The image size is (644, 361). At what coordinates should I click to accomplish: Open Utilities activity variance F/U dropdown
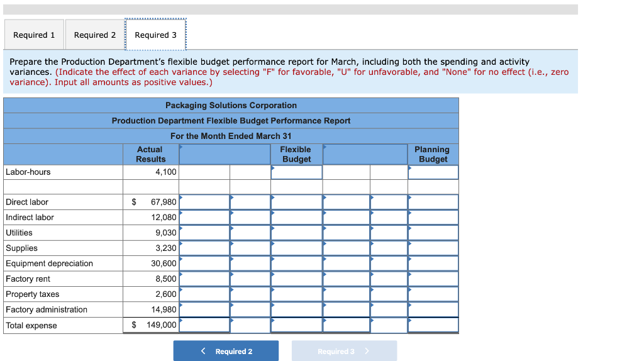click(389, 233)
